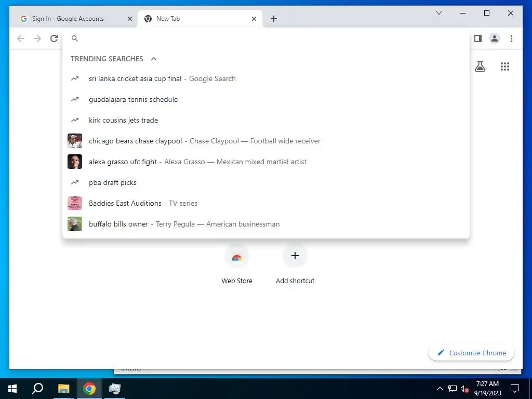Pick the pba draft picks suggestion
532x399 pixels.
[x=266, y=182]
